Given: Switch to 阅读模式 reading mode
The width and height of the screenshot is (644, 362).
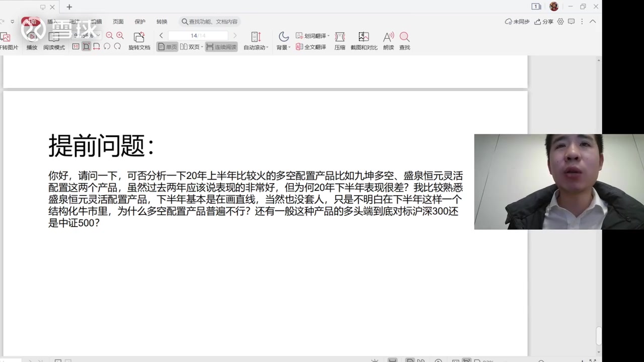Looking at the screenshot, I should tap(54, 41).
